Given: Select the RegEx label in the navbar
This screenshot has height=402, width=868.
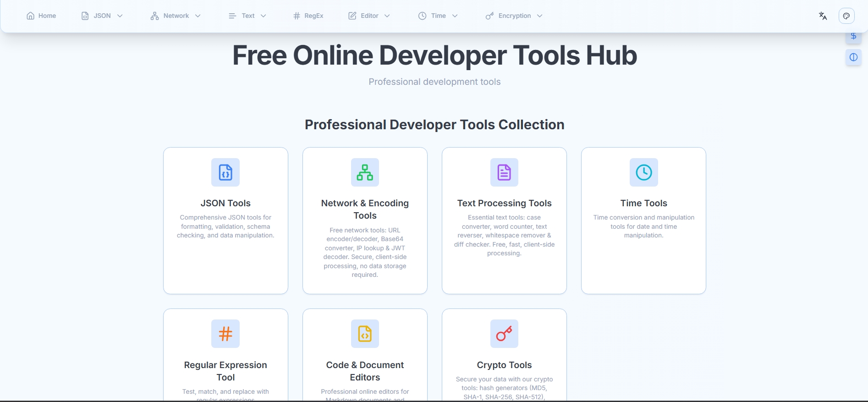Looking at the screenshot, I should click(314, 16).
